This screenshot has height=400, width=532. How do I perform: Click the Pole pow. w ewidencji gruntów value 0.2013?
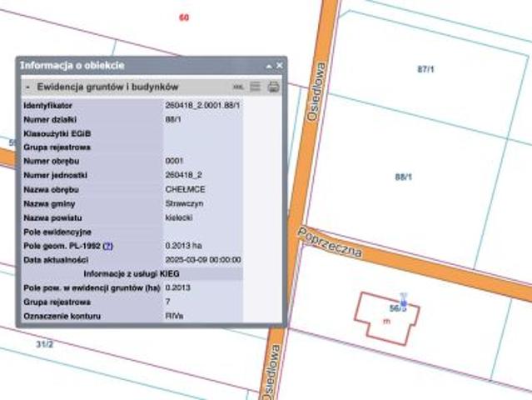click(x=178, y=288)
